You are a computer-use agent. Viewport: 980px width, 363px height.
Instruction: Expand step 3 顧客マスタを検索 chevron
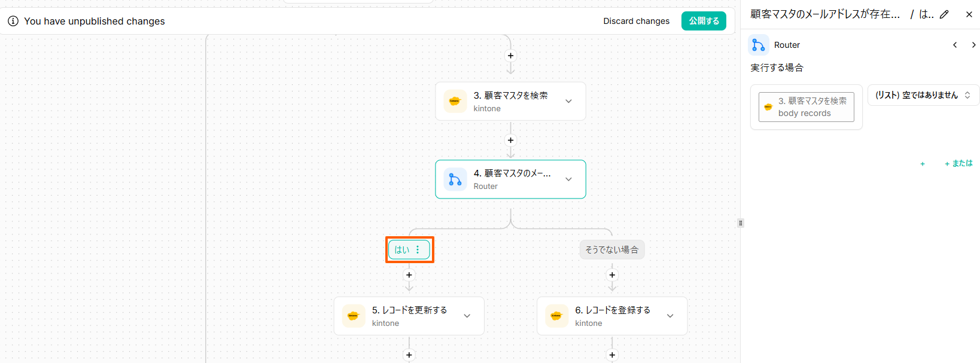(568, 101)
